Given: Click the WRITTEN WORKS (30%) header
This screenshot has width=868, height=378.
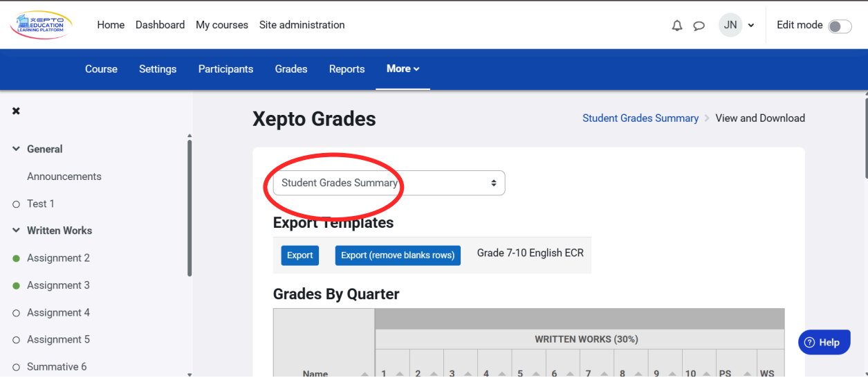Looking at the screenshot, I should (587, 339).
